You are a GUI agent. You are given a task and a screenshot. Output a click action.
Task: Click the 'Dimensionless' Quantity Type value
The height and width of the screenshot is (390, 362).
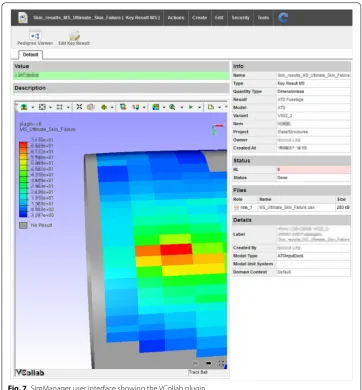coord(291,91)
